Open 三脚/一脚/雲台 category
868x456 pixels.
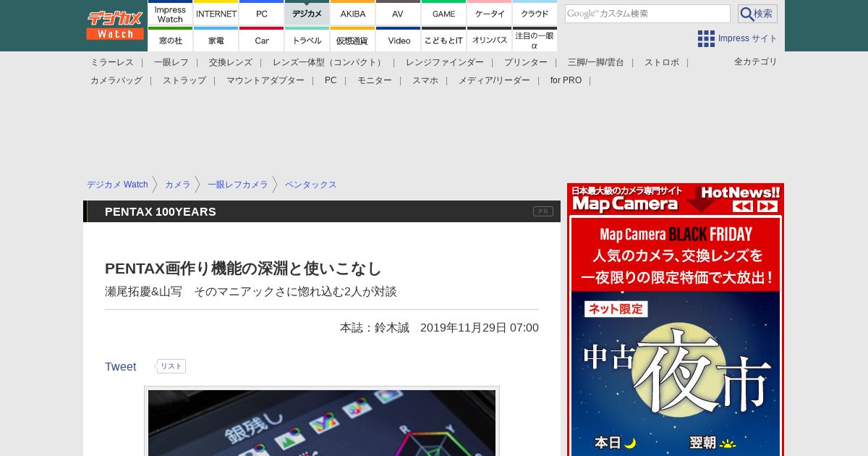tap(596, 62)
